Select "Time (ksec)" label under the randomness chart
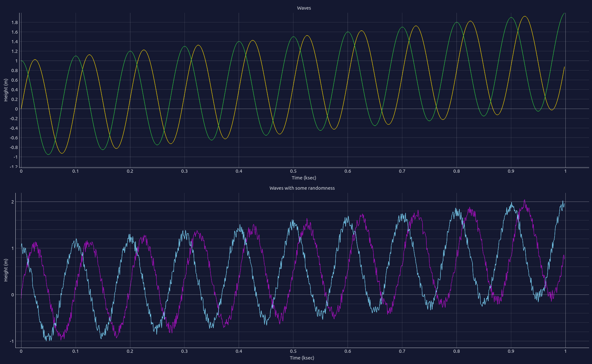 coord(302,358)
